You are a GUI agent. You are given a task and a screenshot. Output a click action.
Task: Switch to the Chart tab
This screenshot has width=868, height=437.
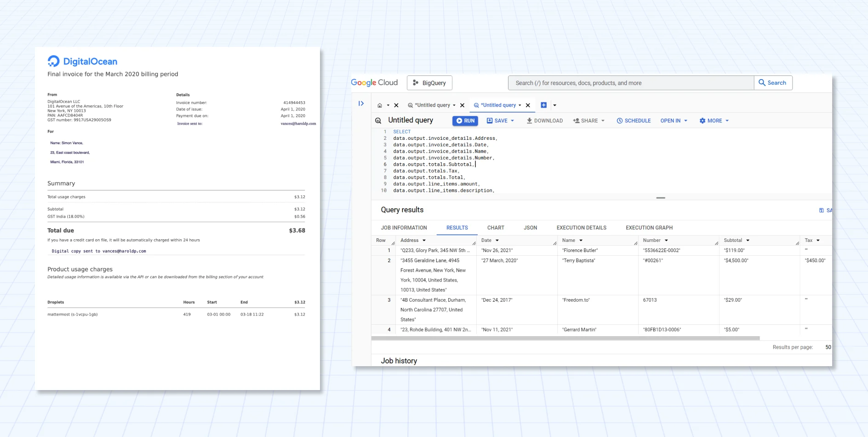tap(496, 228)
